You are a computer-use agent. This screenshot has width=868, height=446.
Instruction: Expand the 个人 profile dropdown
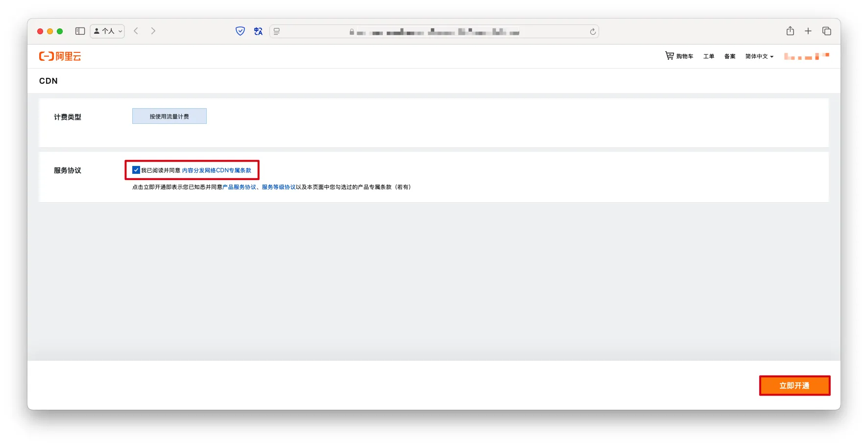click(x=107, y=31)
